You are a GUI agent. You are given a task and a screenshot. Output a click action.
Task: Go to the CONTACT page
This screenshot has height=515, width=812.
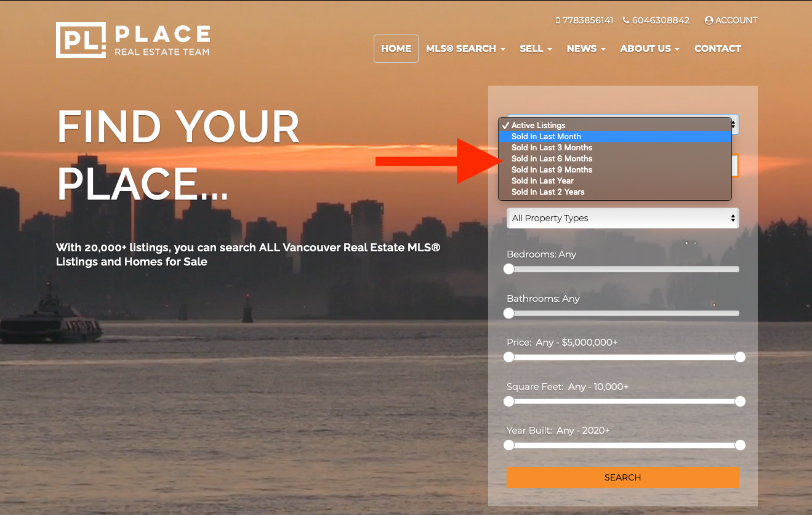point(718,49)
